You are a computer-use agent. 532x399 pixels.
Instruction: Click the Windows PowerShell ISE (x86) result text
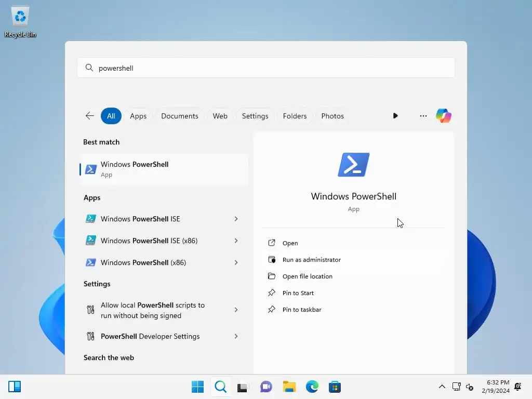pyautogui.click(x=149, y=241)
